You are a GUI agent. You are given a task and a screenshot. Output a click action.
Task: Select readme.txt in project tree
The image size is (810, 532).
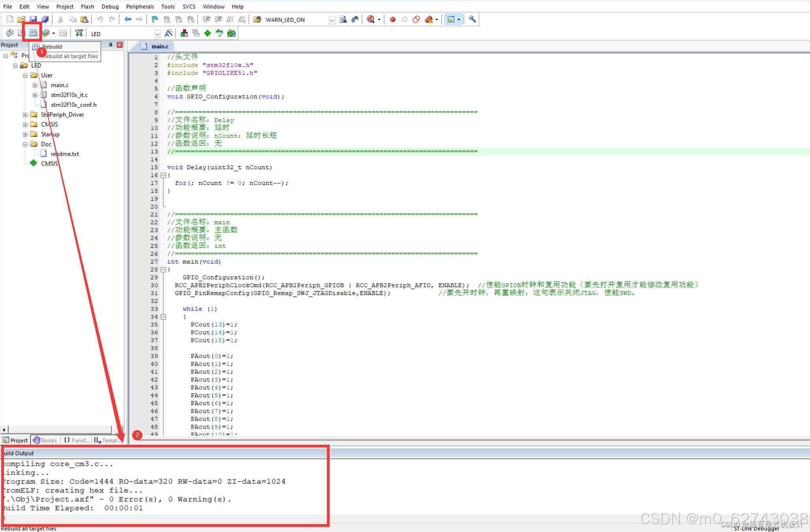tap(65, 154)
